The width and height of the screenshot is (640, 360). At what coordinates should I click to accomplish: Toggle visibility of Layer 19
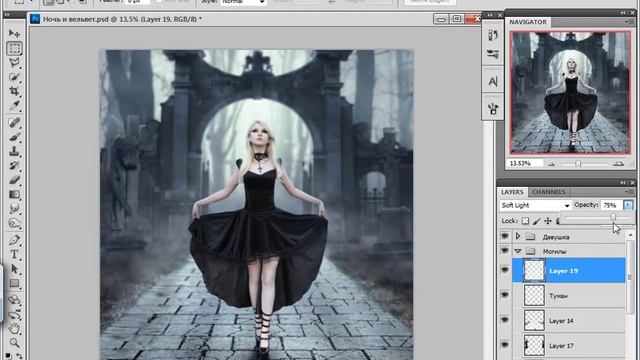tap(505, 270)
